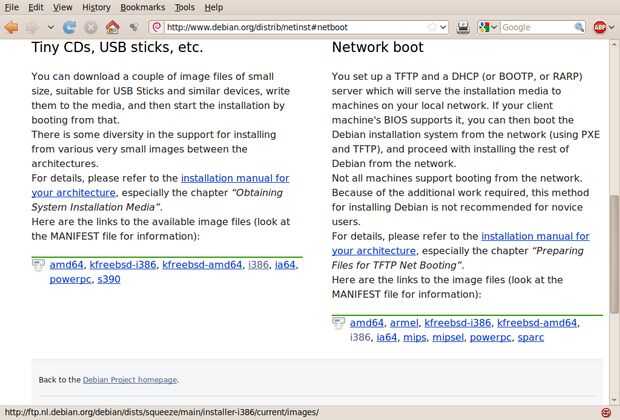Click the toolbar icon left of the search box
Image resolution: width=620 pixels, height=420 pixels.
(463, 27)
